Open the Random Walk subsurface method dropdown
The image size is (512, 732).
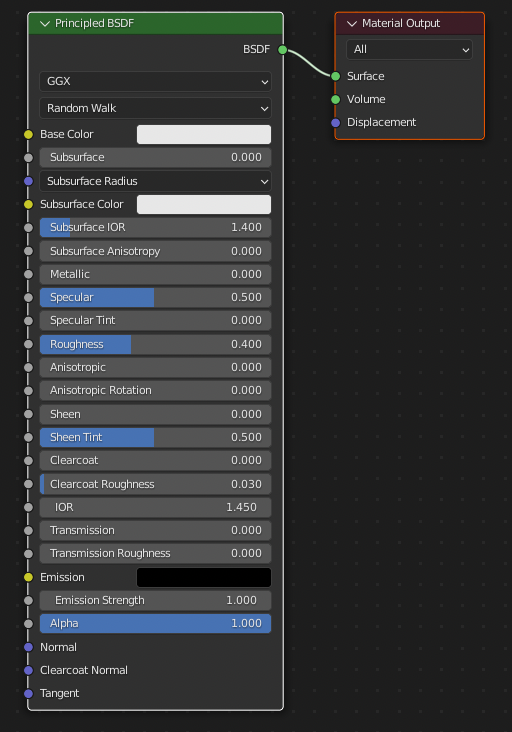pyautogui.click(x=155, y=108)
